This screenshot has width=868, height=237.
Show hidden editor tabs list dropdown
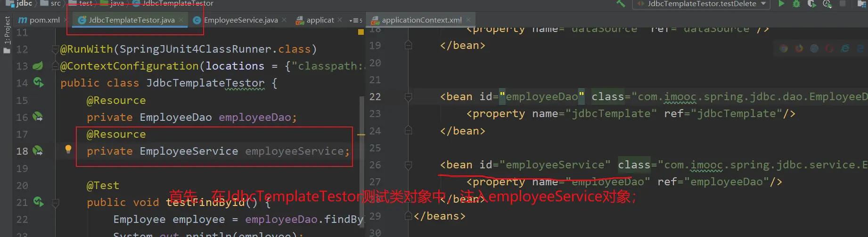point(356,20)
